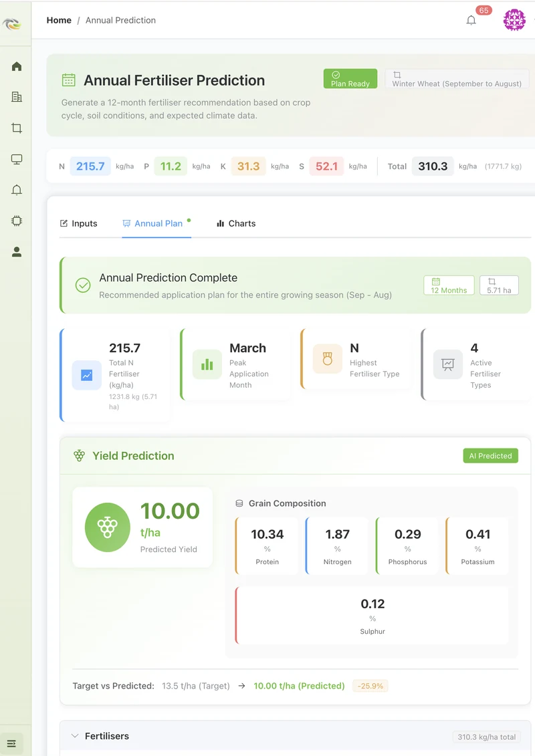Click the 1.87 % Nitrogen card
535x756 pixels.
point(337,546)
